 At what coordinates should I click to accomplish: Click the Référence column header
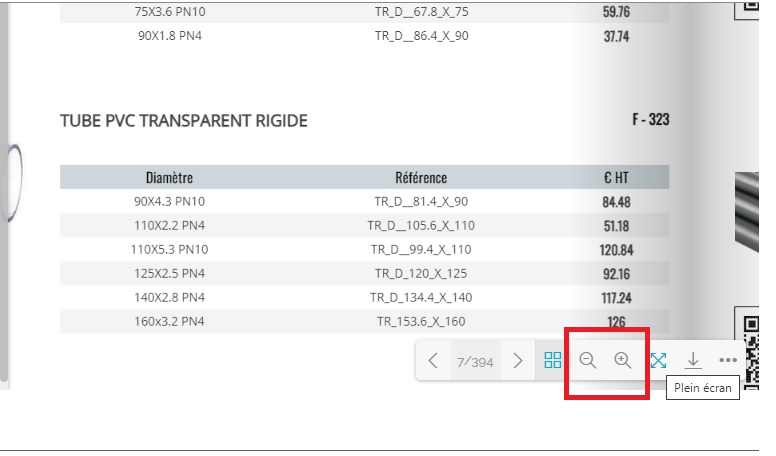point(421,177)
